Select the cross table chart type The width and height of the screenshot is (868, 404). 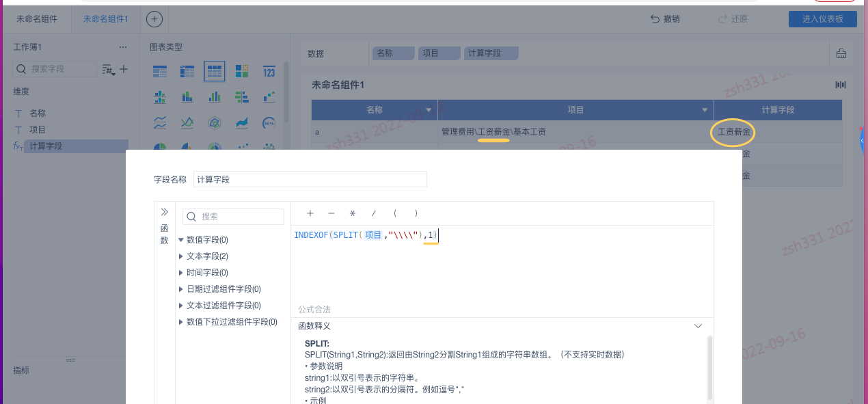pos(187,71)
